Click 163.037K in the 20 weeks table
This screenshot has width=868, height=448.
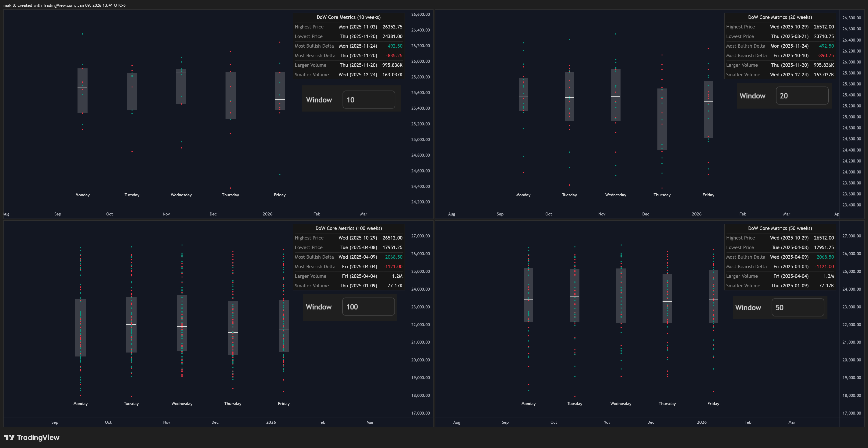(x=823, y=74)
